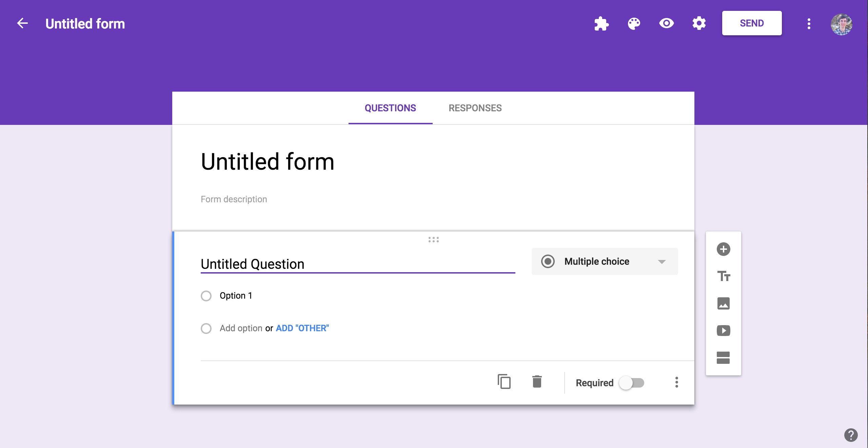The width and height of the screenshot is (868, 448).
Task: Switch to the RESPONSES tab
Action: coord(475,108)
